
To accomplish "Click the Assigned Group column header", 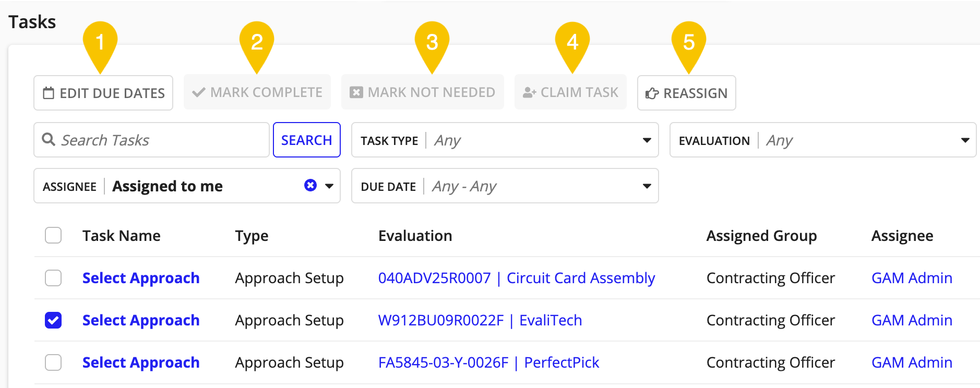I will pyautogui.click(x=762, y=236).
